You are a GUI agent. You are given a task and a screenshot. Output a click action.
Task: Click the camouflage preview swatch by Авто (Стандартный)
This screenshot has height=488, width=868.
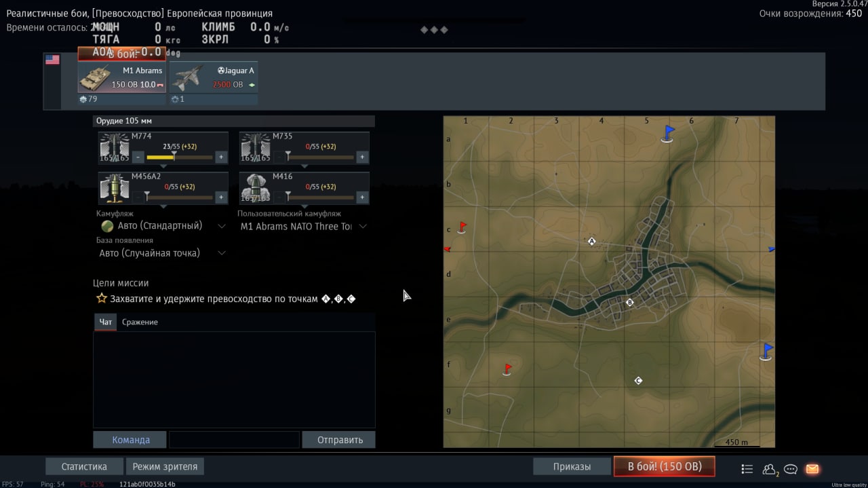click(107, 226)
